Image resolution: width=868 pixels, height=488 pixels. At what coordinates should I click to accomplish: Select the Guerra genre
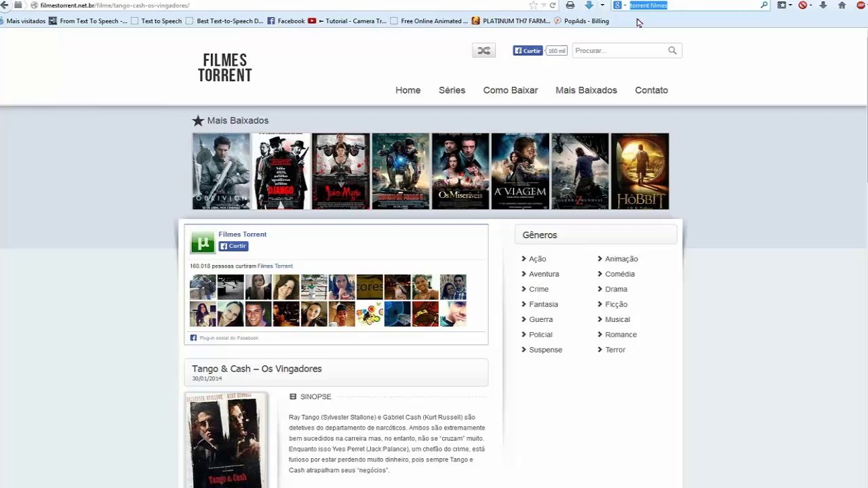click(540, 319)
